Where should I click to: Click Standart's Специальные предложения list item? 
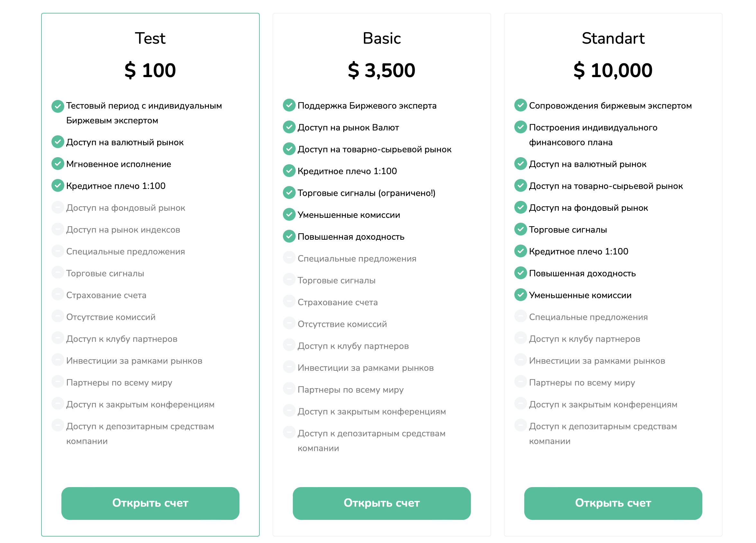pyautogui.click(x=588, y=317)
